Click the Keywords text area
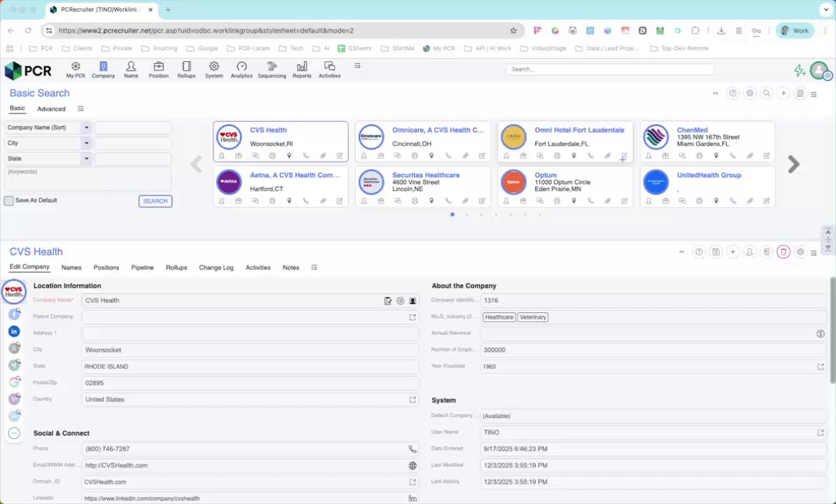Screen dimensions: 836x504 [88, 179]
